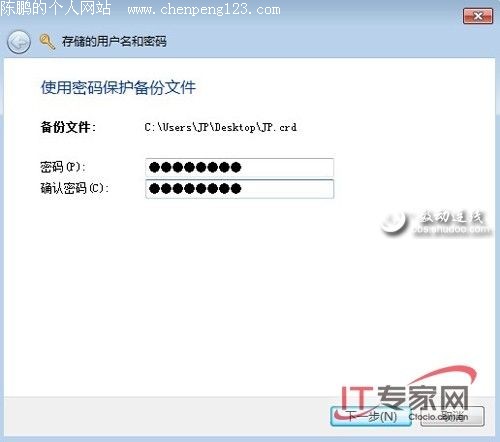Click the heading 使用密码保护备份文件
The image size is (500, 442).
coord(118,88)
